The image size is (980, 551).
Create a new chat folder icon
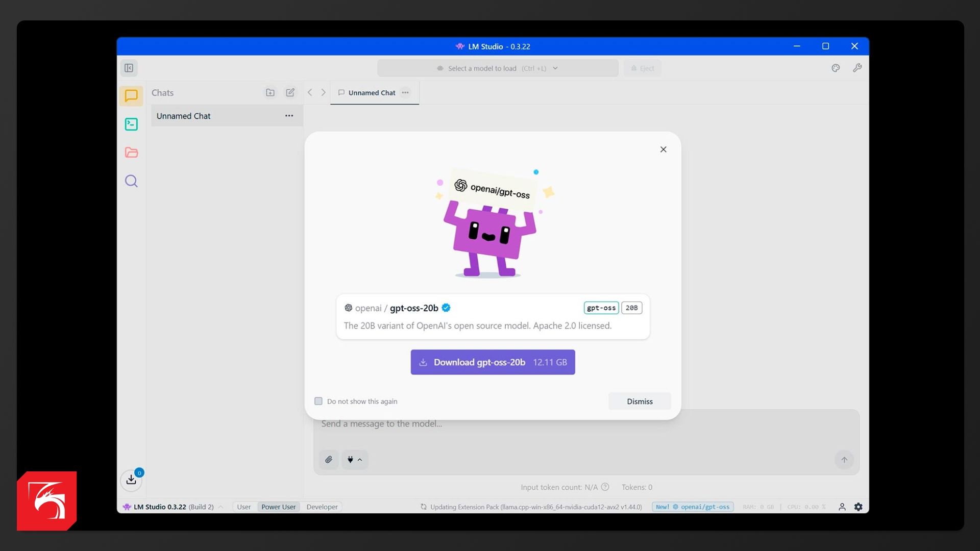[x=270, y=92]
